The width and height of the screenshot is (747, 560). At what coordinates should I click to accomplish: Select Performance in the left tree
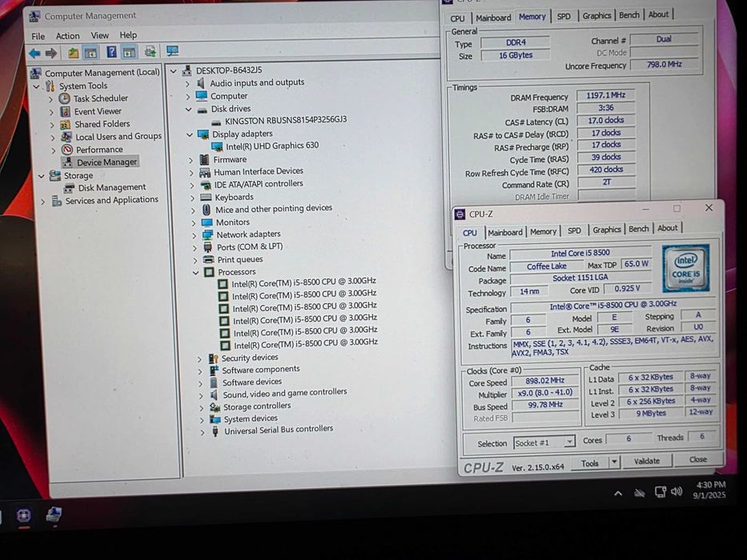[x=99, y=149]
